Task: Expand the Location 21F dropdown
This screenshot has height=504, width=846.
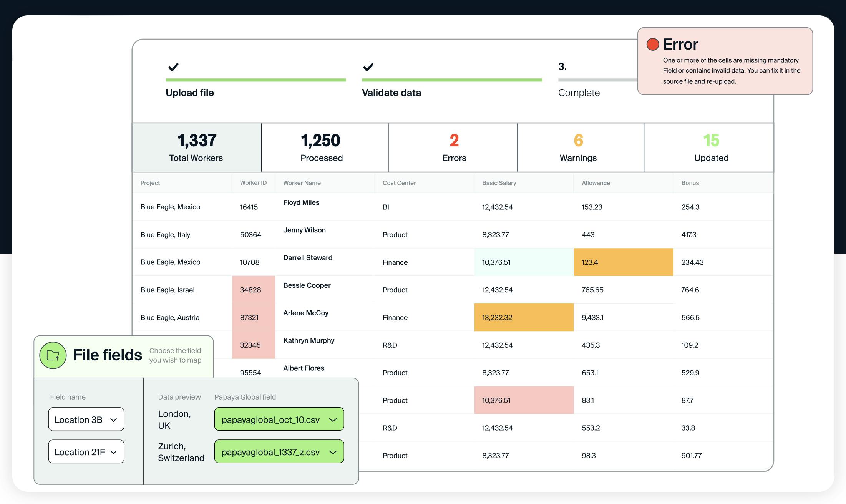Action: 86,452
